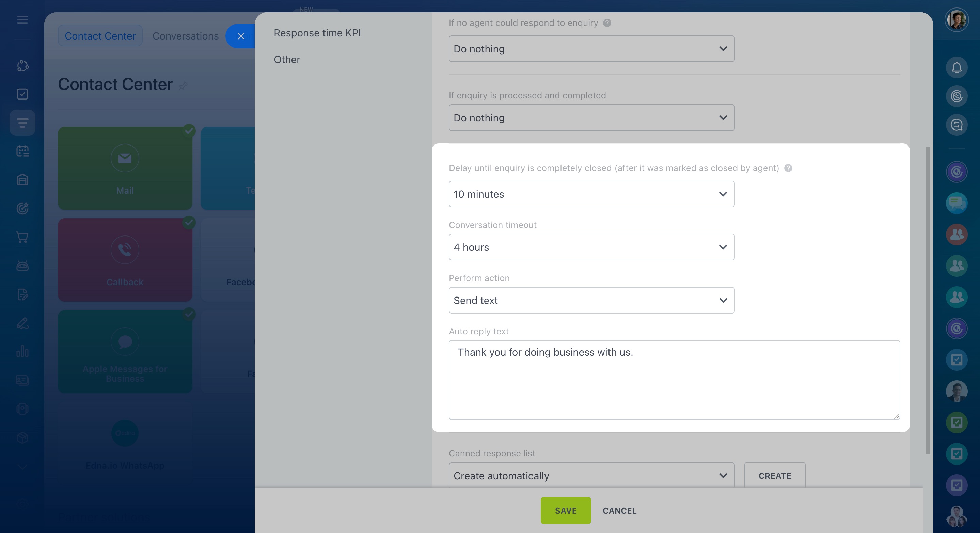Image resolution: width=980 pixels, height=533 pixels.
Task: Select the Response time KPI section
Action: tap(317, 33)
